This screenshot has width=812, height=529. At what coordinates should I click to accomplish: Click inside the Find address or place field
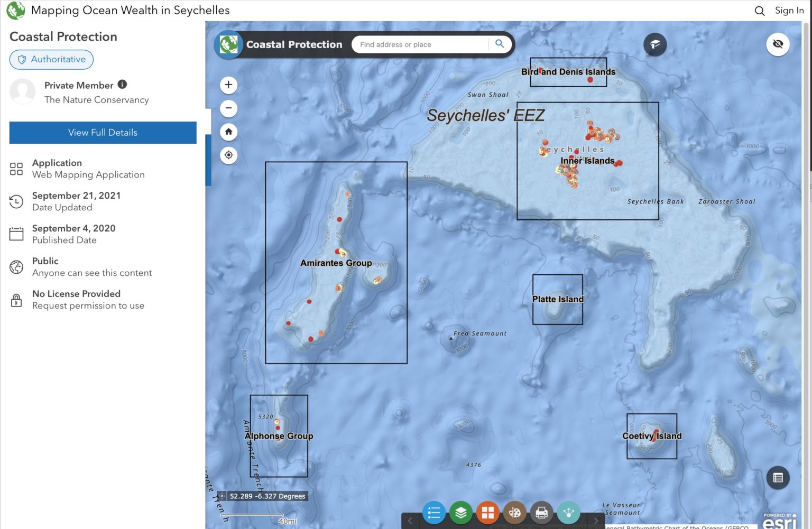pos(420,44)
